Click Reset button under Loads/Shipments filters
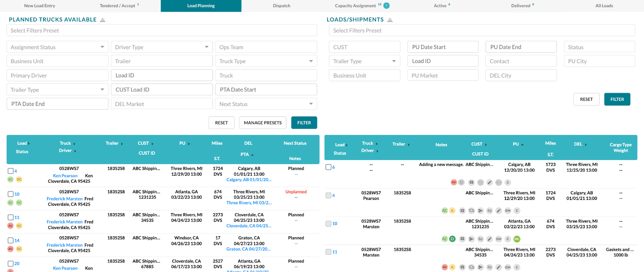Screen dimensions: 644x272 tap(586, 99)
